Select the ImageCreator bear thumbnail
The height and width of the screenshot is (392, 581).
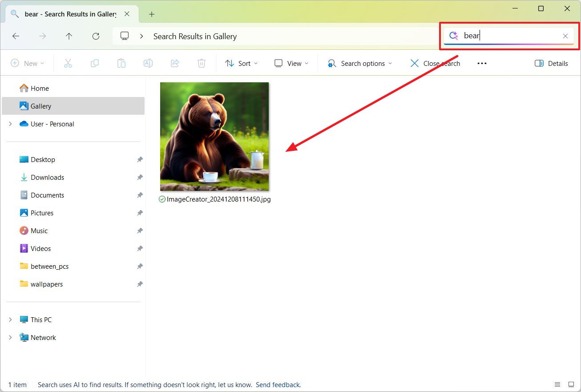(214, 136)
